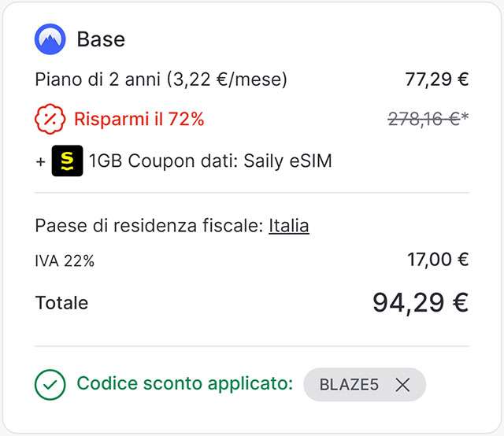This screenshot has width=504, height=436.
Task: Click the plus sign before Saily
Action: (40, 161)
